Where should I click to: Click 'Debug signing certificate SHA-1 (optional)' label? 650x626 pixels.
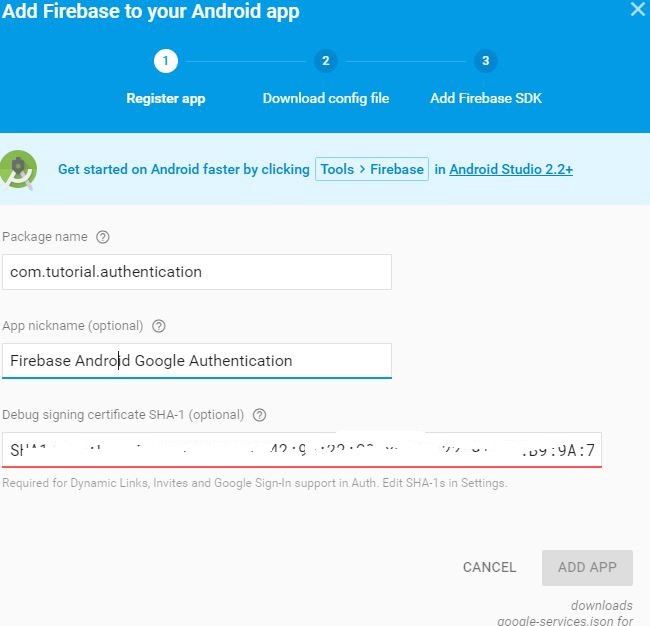pos(123,415)
